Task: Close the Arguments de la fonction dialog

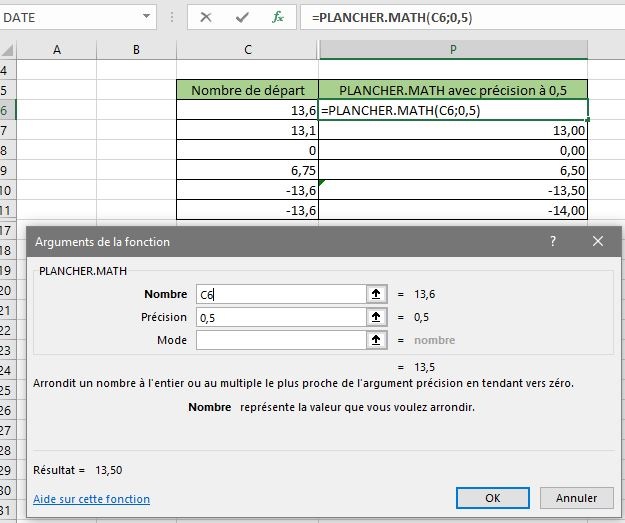Action: point(598,241)
